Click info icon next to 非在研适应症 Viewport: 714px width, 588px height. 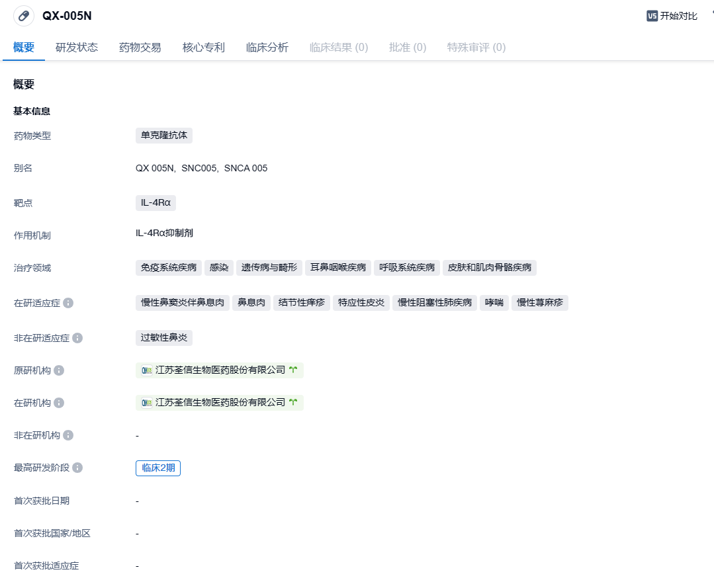click(77, 338)
